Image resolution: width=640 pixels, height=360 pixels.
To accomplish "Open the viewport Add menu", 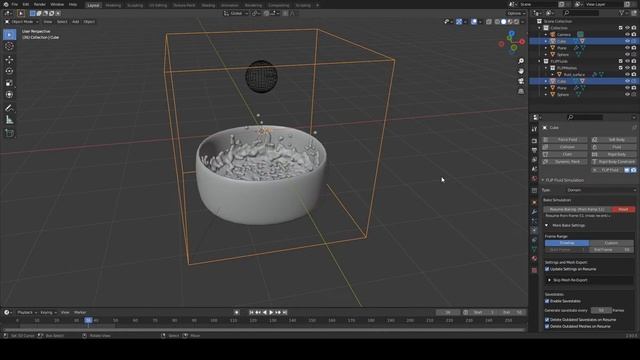I will point(76,22).
